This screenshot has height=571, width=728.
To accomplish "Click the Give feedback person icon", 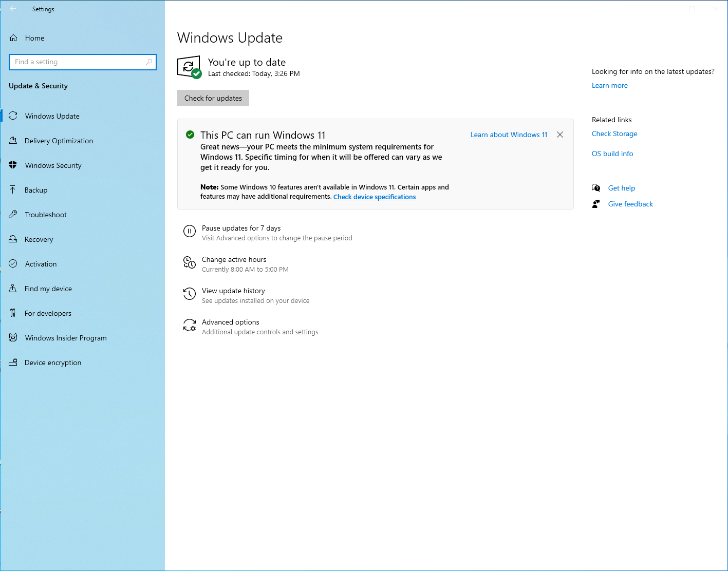I will click(x=596, y=204).
